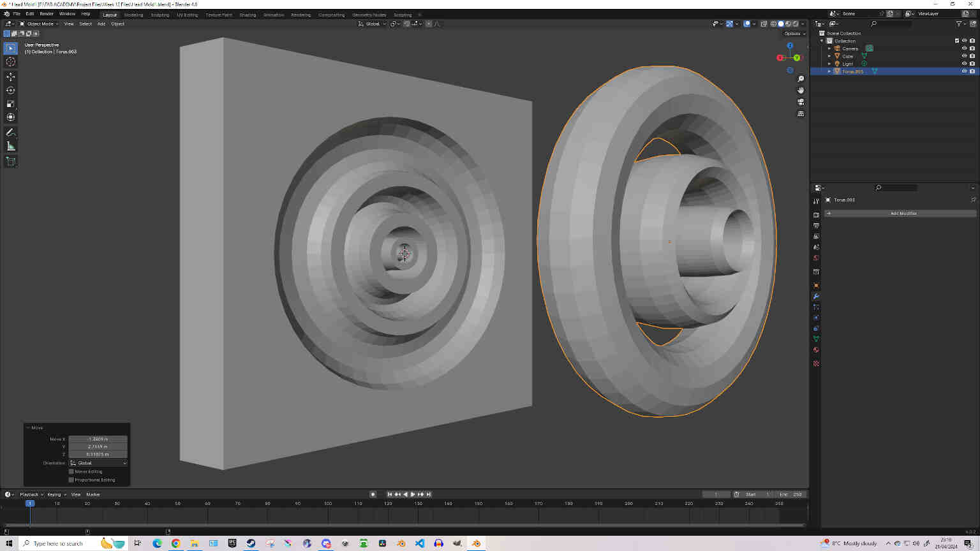This screenshot has width=980, height=551.
Task: Switch perspective/orthographic grid icon
Action: pyautogui.click(x=801, y=114)
